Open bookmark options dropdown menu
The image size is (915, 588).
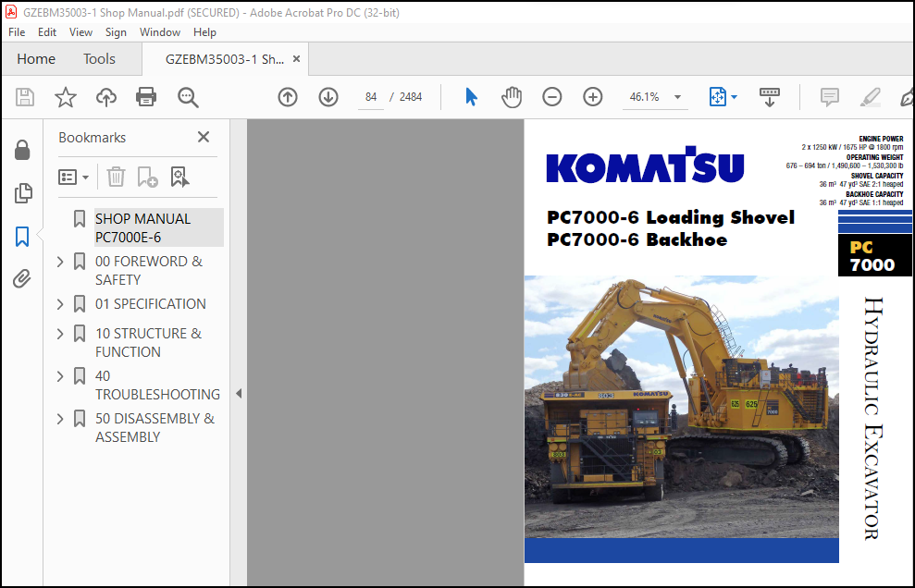(x=73, y=177)
